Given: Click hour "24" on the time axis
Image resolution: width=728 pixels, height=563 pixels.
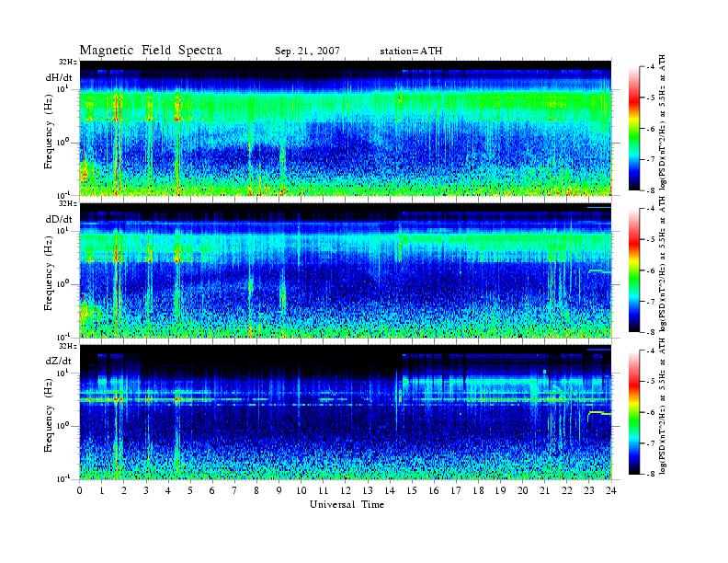Looking at the screenshot, I should 611,490.
